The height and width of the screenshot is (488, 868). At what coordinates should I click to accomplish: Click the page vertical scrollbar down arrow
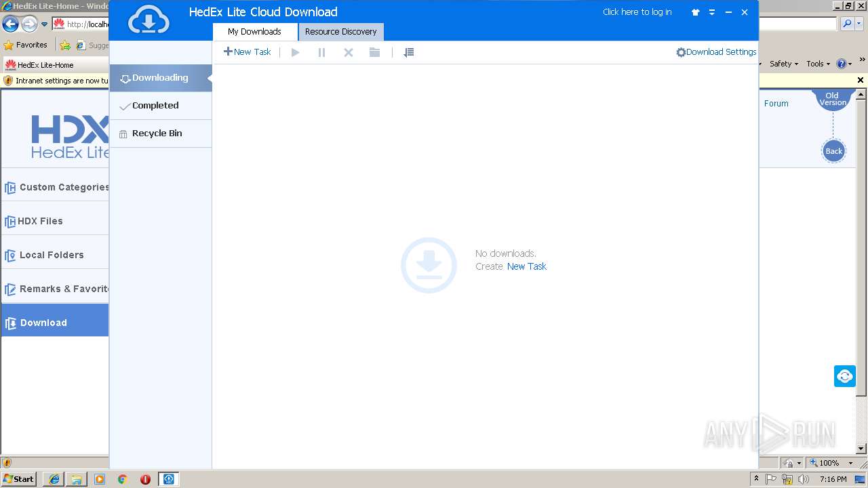(861, 448)
